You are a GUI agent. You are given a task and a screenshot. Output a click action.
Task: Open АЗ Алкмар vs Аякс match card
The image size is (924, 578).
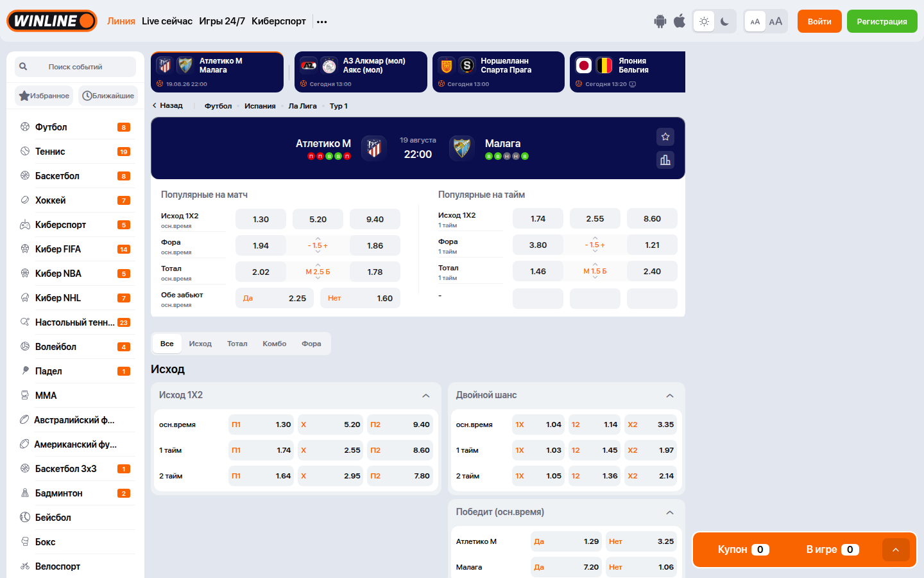tap(361, 72)
